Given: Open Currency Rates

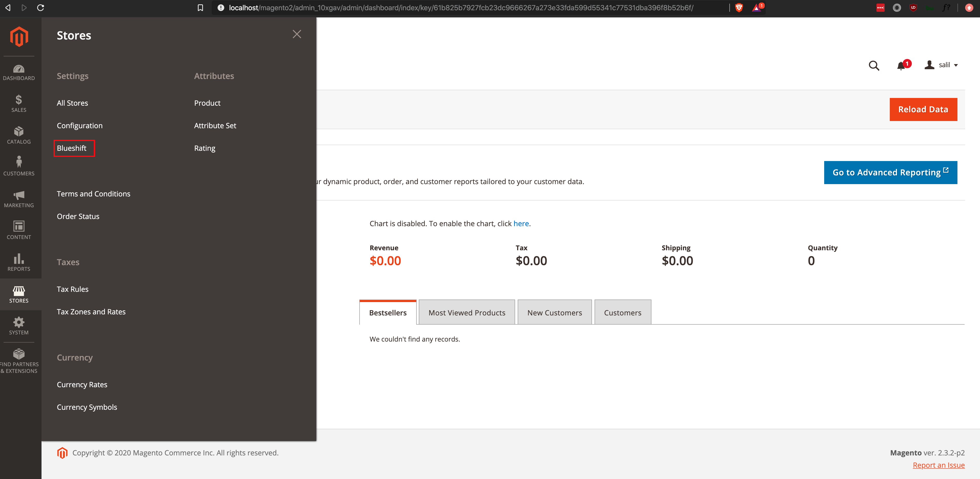Looking at the screenshot, I should click(x=82, y=385).
